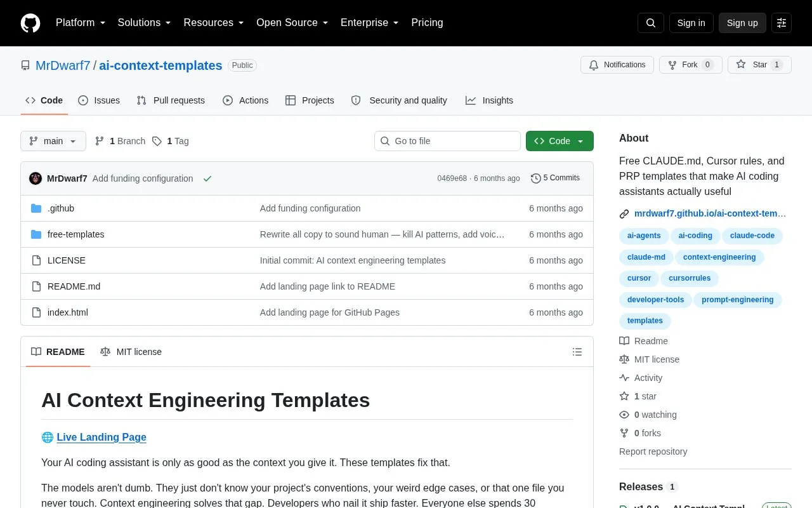
Task: Click the tag icon next to 1 Tag
Action: coord(157,141)
